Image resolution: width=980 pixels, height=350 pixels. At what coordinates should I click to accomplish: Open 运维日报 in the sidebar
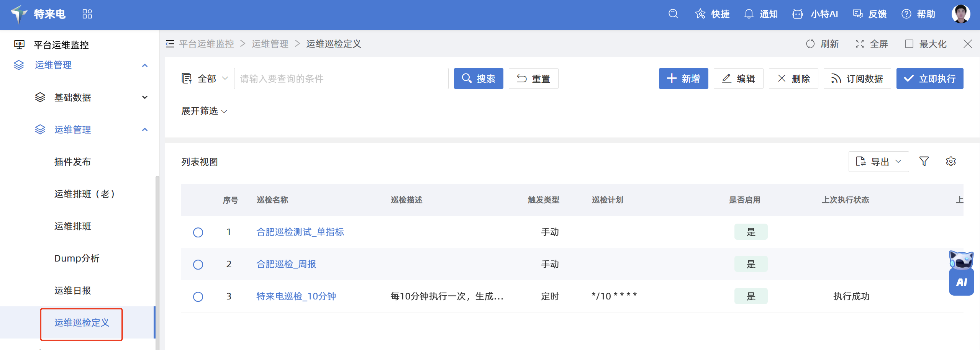[x=72, y=291]
